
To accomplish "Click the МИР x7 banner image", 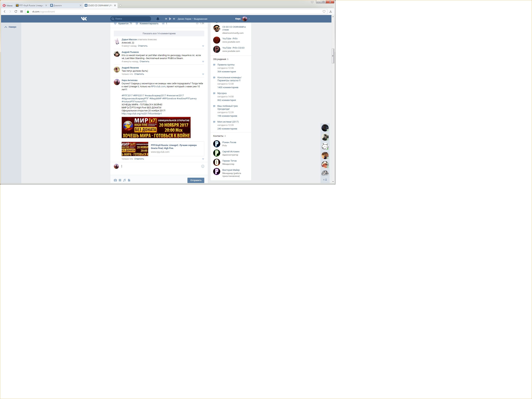I will (156, 128).
